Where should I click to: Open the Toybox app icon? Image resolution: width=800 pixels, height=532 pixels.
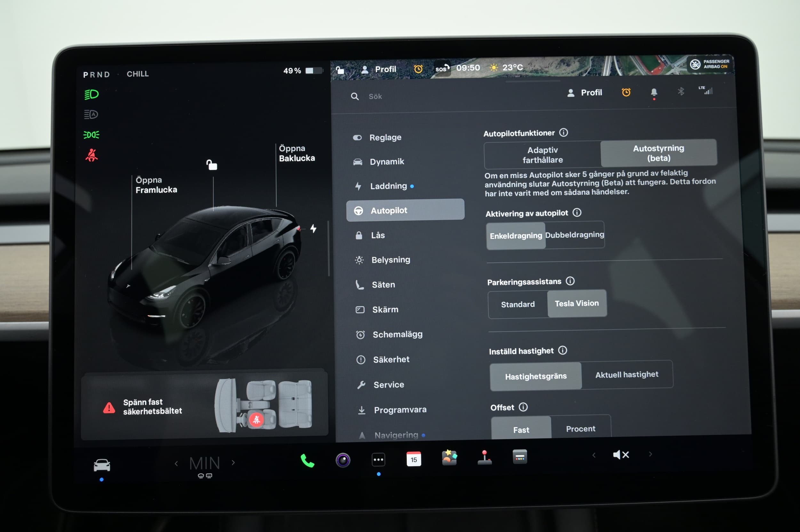[449, 458]
